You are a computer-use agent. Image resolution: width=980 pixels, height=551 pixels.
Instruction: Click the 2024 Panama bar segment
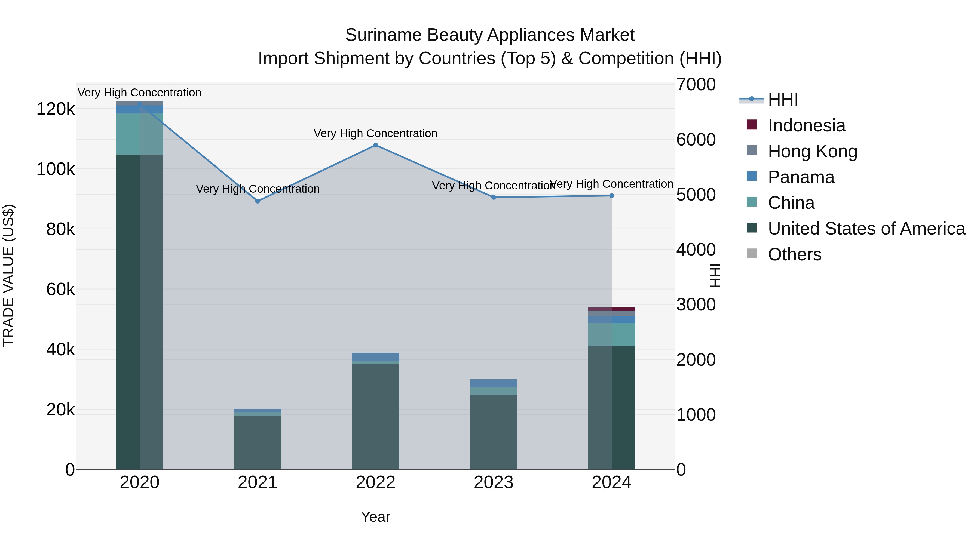611,320
